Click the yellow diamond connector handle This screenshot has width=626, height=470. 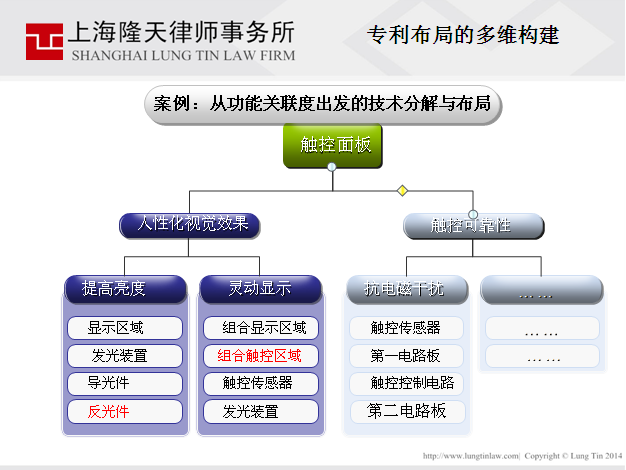coord(402,190)
